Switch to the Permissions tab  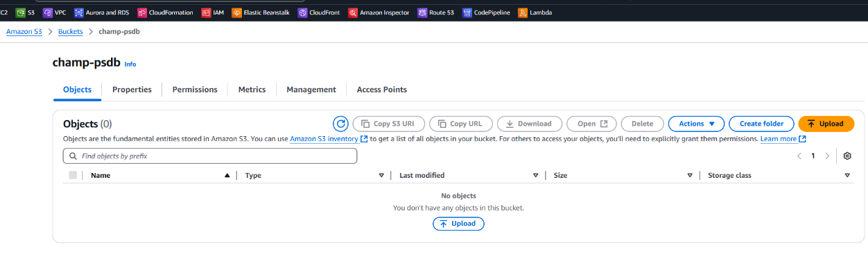(195, 90)
